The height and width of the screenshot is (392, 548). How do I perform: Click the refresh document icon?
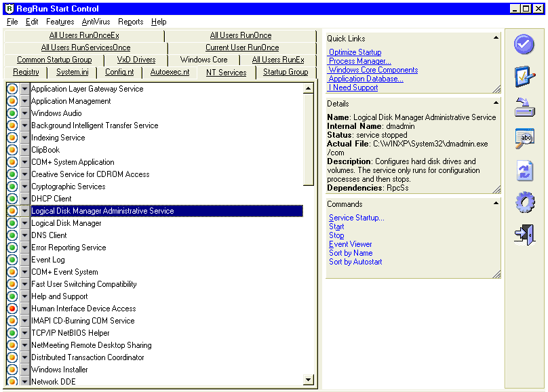click(524, 171)
